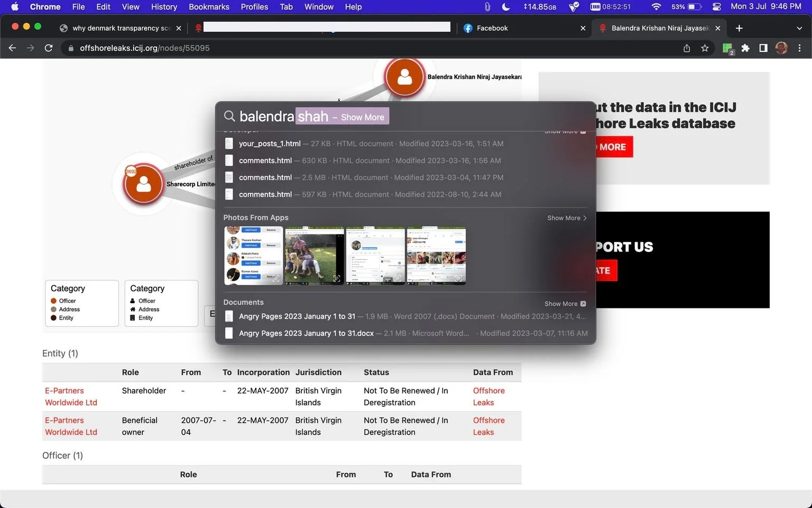Viewport: 812px width, 508px height.
Task: Open the Bookmarks menu
Action: click(x=209, y=7)
